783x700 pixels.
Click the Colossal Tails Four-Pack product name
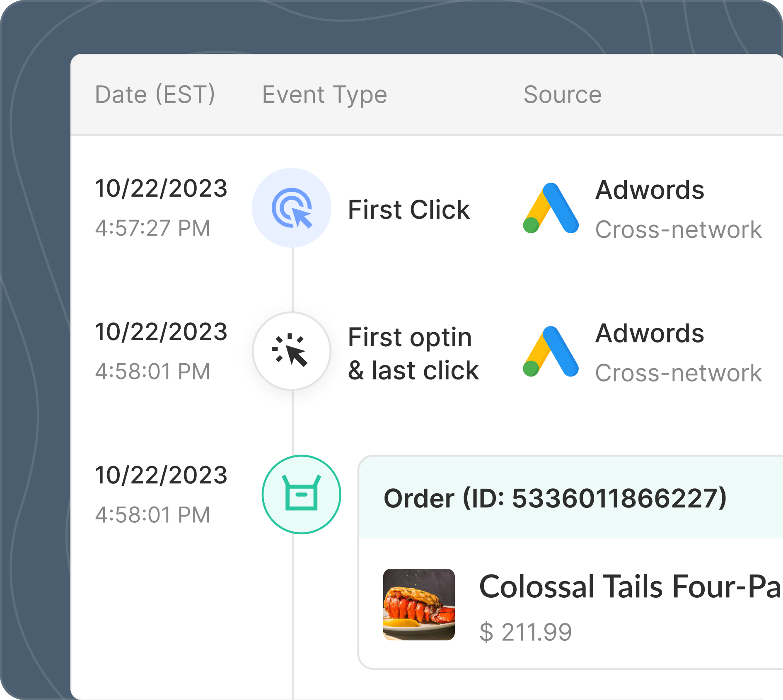630,587
